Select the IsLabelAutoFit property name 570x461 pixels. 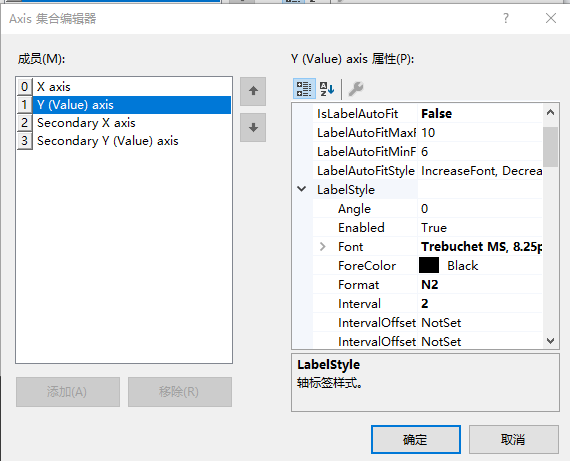[x=357, y=114]
